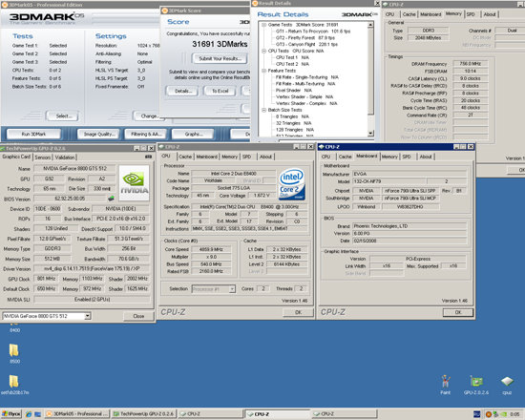Click OK in the middle CPU-Z window

(298, 312)
